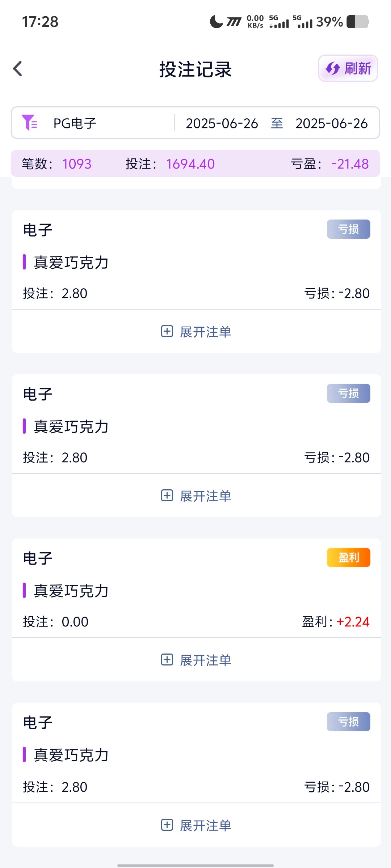The height and width of the screenshot is (868, 391).
Task: Tap the purple filter funnel icon
Action: coord(29,123)
